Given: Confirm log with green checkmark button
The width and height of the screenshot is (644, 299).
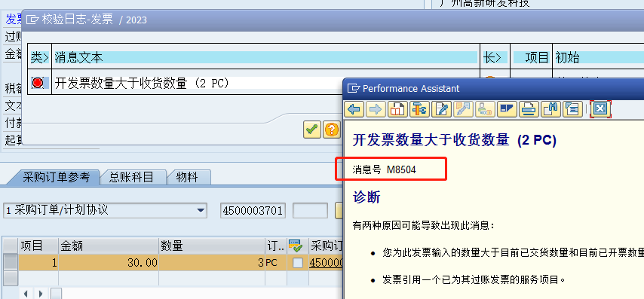Looking at the screenshot, I should (312, 130).
